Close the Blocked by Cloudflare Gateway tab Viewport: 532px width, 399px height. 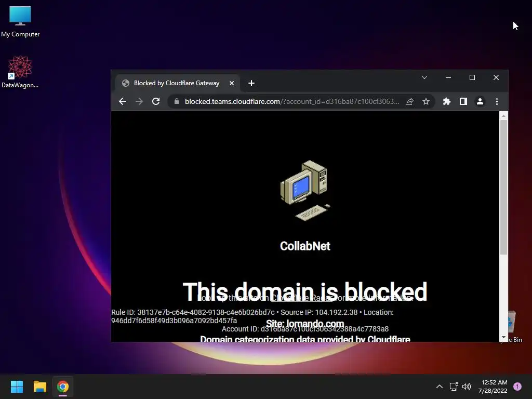click(232, 83)
